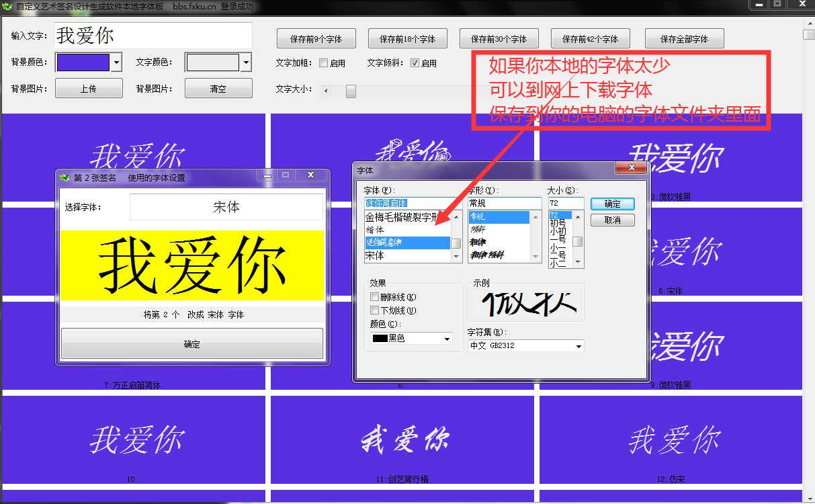815x504 pixels.
Task: Click the left arrow of the 文字大小 slider
Action: click(327, 91)
